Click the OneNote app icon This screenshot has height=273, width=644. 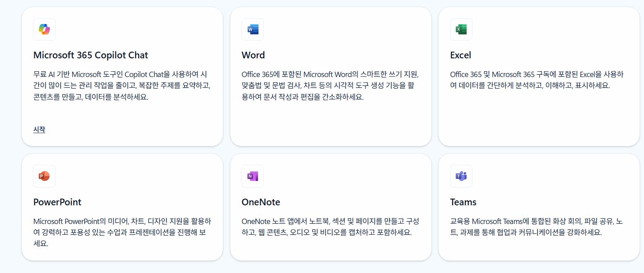tap(253, 176)
